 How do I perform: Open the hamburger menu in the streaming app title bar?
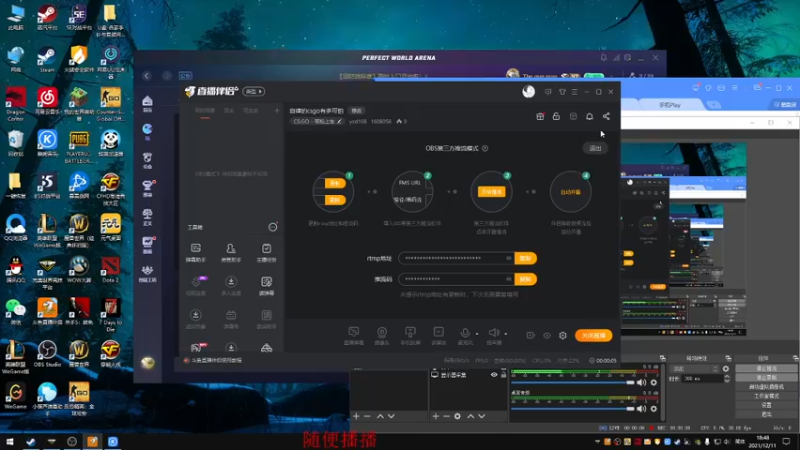pyautogui.click(x=574, y=92)
